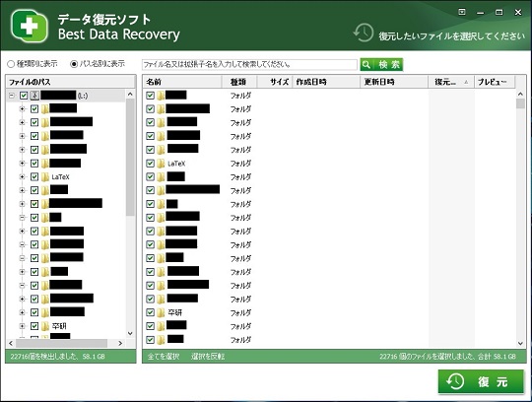The height and width of the screenshot is (402, 532).
Task: Toggle the LaTeX checkbox in the path tree
Action: point(34,176)
